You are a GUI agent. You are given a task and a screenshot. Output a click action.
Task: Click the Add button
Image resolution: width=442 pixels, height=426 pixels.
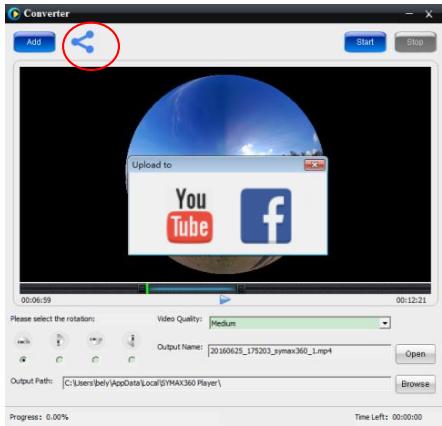coord(34,42)
